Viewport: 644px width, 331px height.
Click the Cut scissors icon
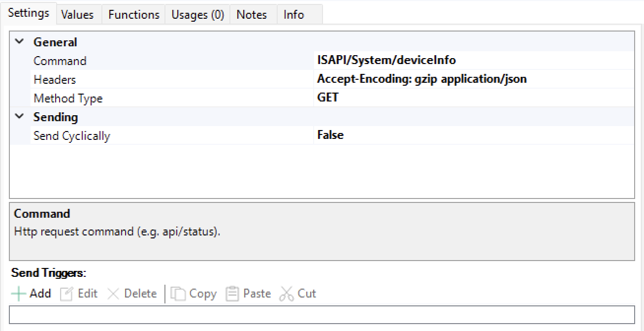(x=286, y=294)
